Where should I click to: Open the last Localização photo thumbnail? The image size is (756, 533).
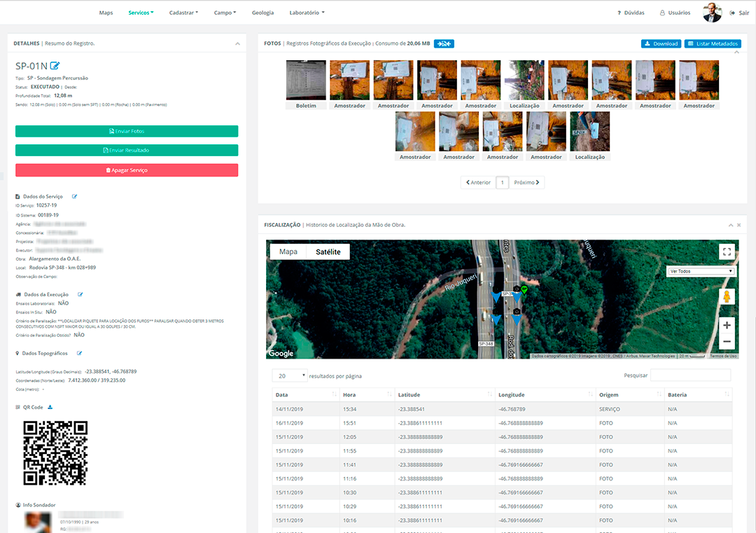click(589, 131)
